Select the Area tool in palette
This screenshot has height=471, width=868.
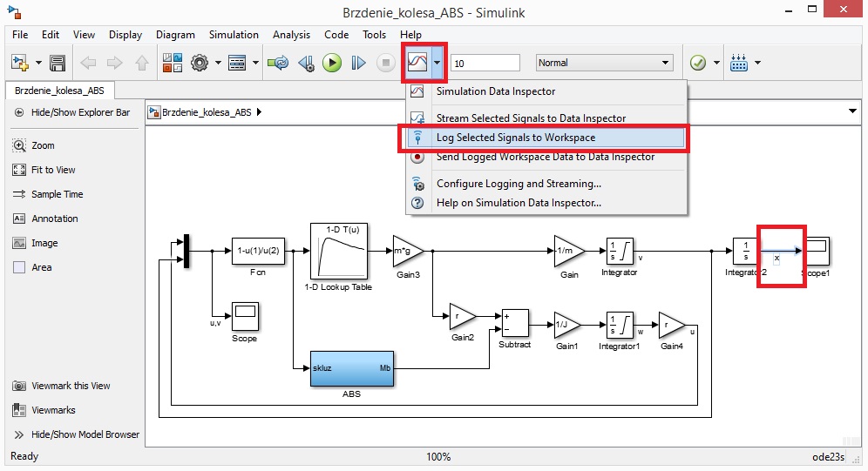32,267
